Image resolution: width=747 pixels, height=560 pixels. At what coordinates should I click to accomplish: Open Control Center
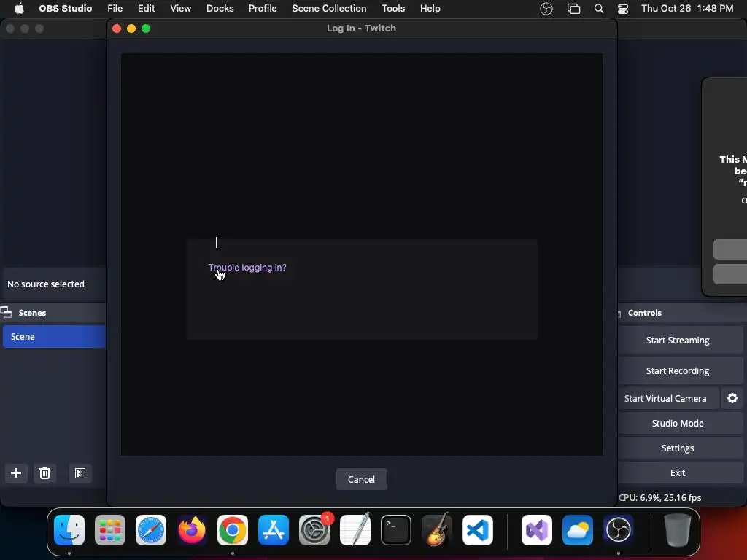pyautogui.click(x=623, y=9)
